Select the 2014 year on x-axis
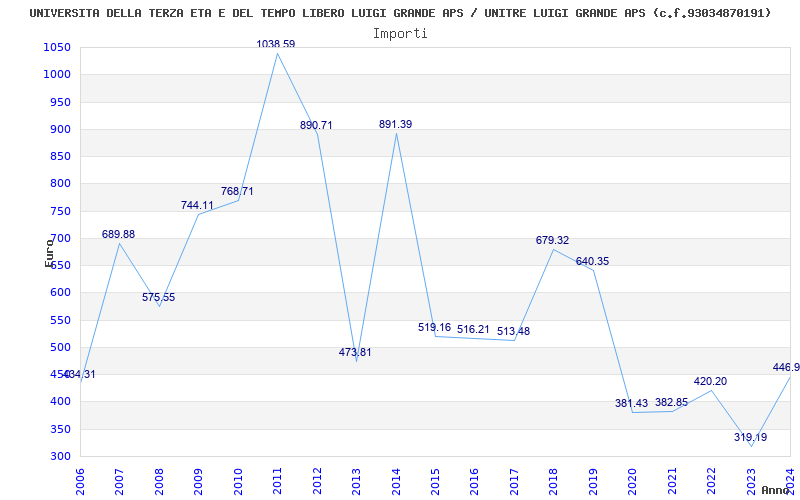Image resolution: width=800 pixels, height=500 pixels. click(x=396, y=481)
